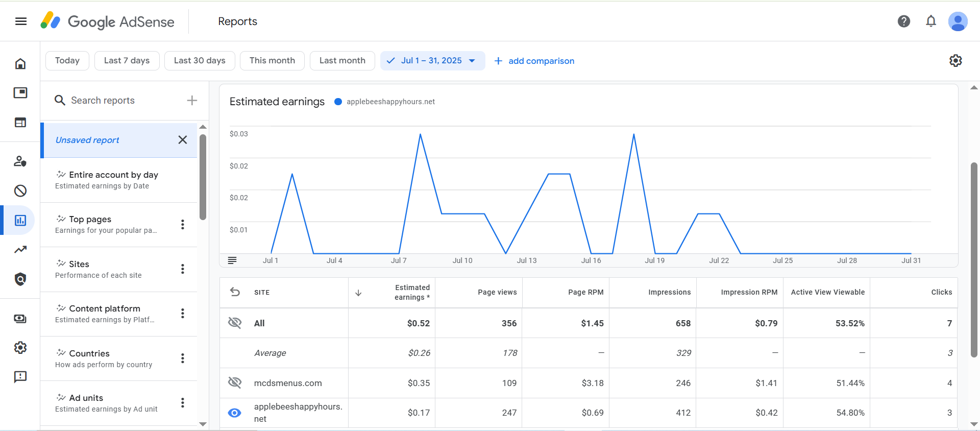Image resolution: width=980 pixels, height=431 pixels.
Task: Open Privacy & messaging sidebar icon
Action: (x=20, y=161)
